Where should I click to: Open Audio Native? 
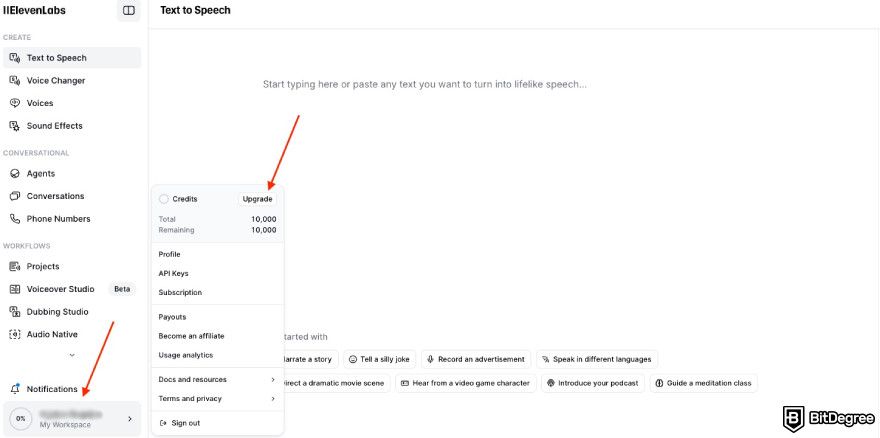point(51,334)
